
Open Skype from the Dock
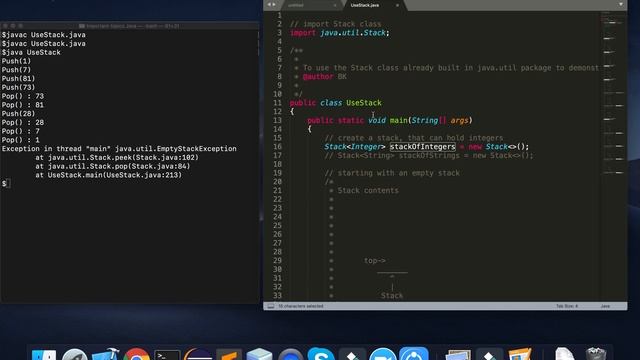point(321,354)
